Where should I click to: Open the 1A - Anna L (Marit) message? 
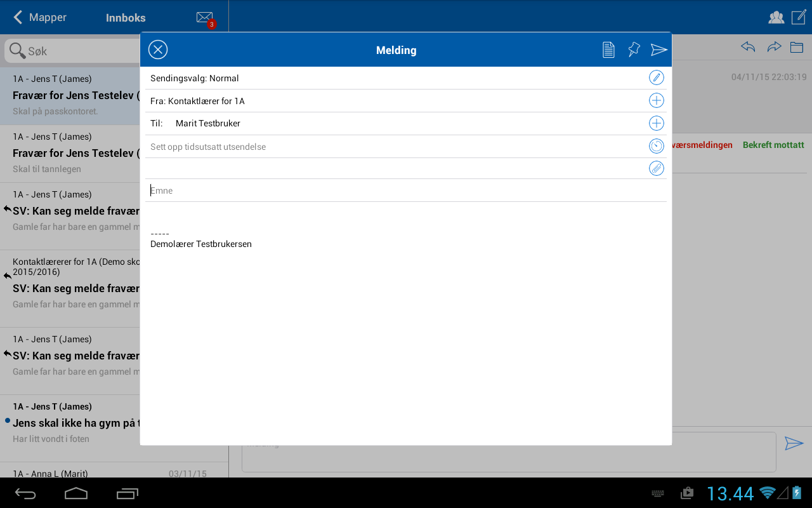pos(114,470)
